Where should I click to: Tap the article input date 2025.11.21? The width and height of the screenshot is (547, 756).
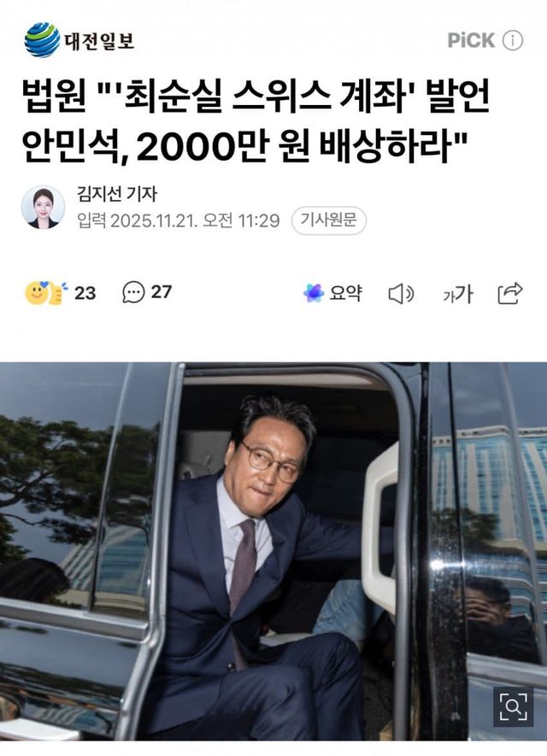[x=154, y=221]
